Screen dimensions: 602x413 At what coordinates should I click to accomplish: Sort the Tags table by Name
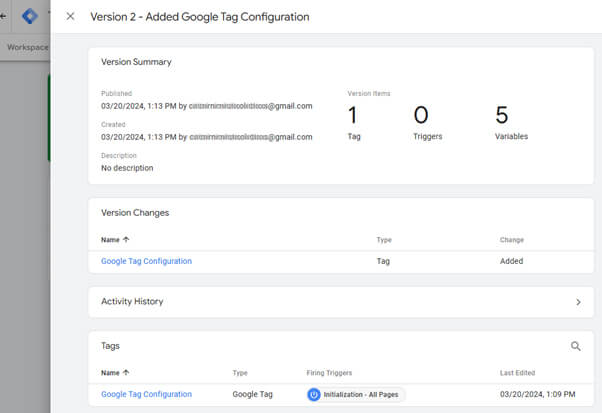coord(110,373)
